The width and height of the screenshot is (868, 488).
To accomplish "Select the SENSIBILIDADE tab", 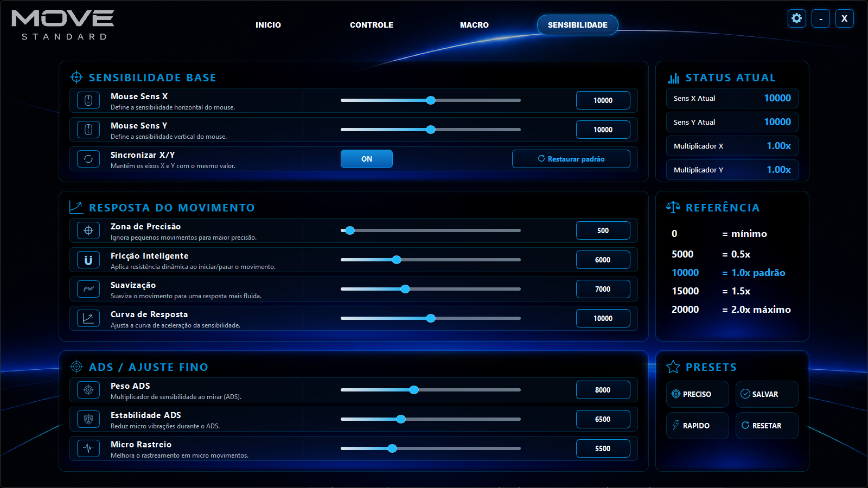I will pos(578,25).
